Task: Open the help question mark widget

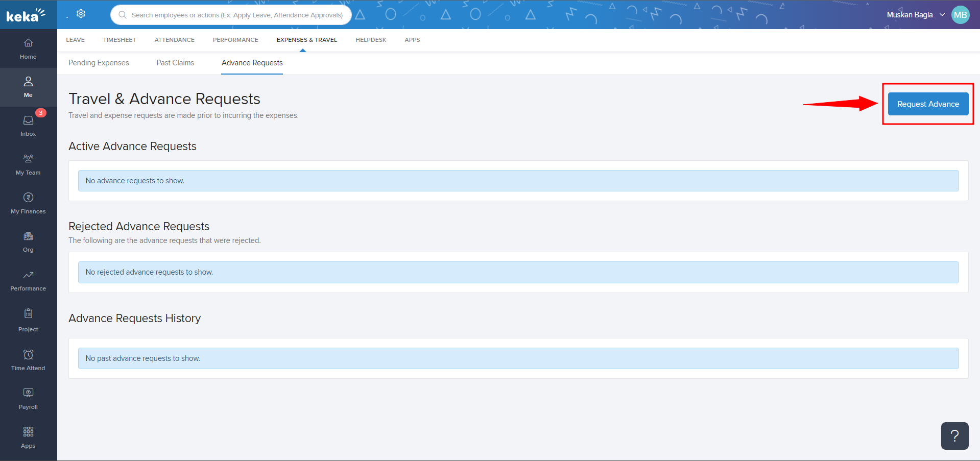Action: tap(954, 435)
